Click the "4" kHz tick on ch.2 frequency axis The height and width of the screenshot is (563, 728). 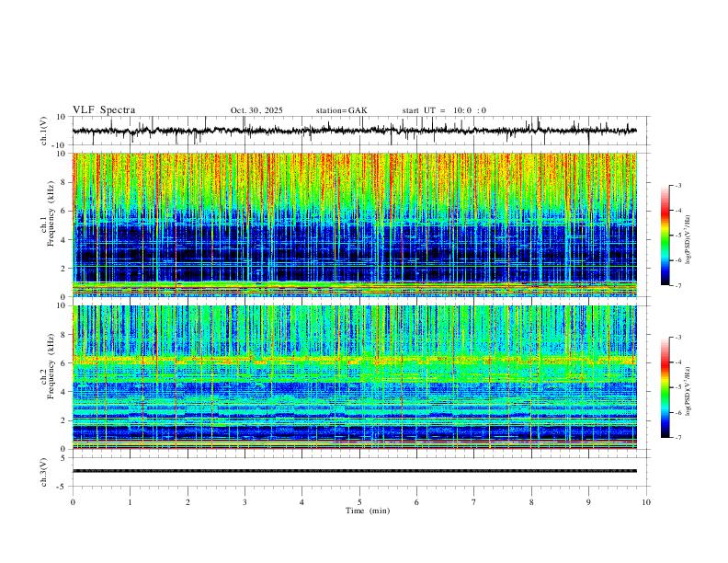[x=64, y=392]
